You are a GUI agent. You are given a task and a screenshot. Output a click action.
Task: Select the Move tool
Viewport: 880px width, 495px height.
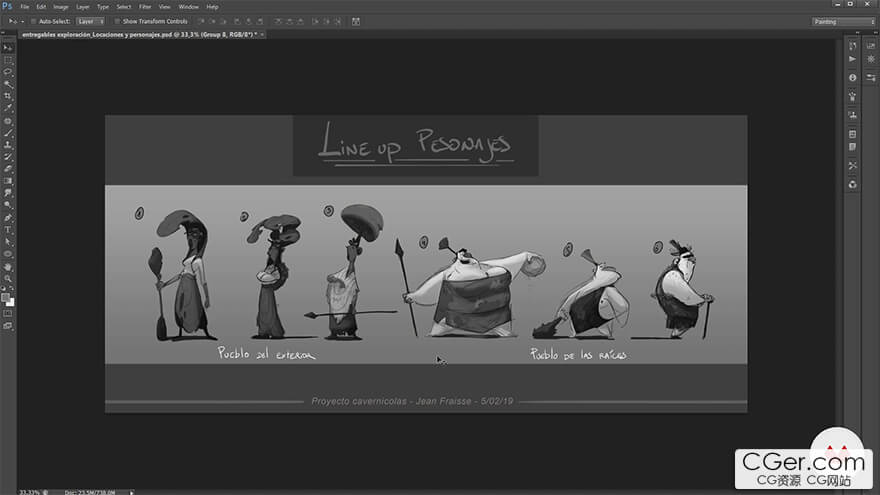coord(8,48)
